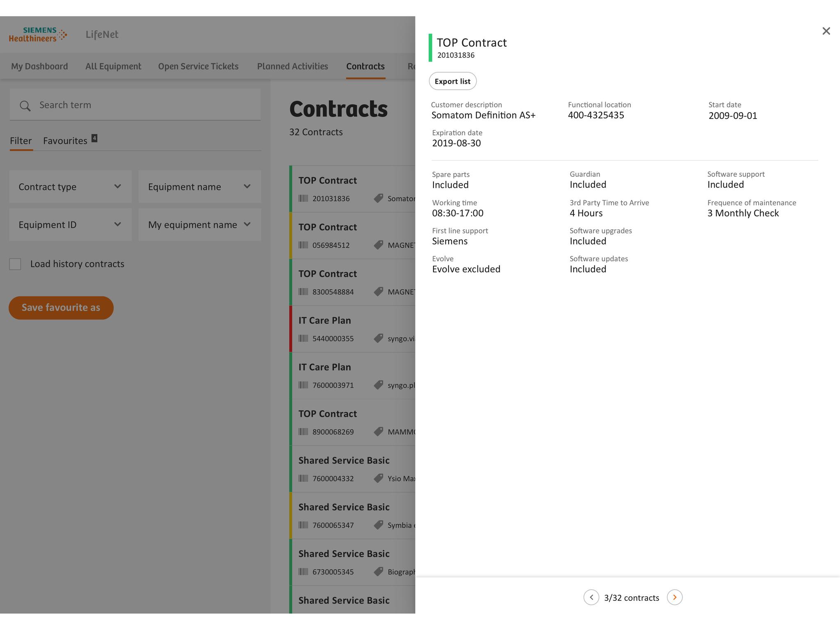This screenshot has width=840, height=630.
Task: Click Export list button
Action: (x=452, y=81)
